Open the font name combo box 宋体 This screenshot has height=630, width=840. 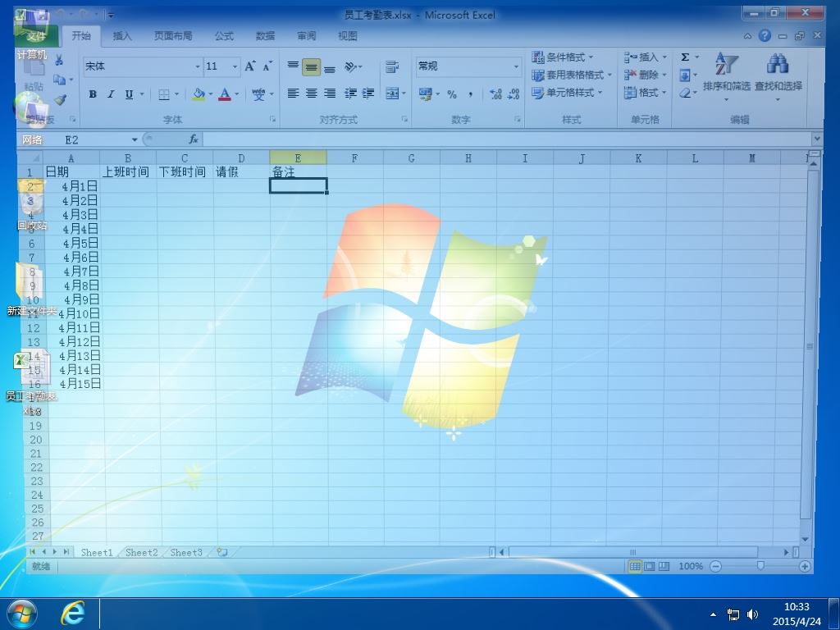143,66
